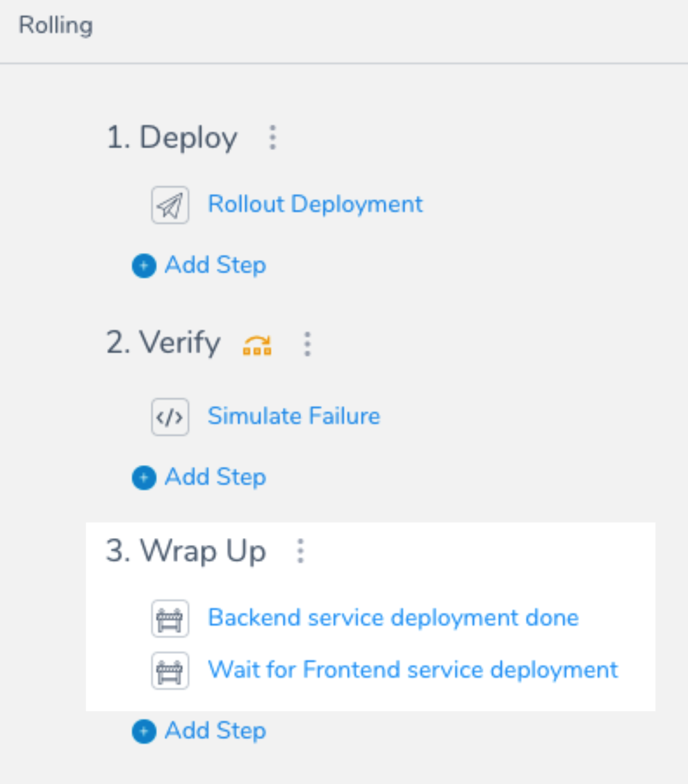Open Wait for Frontend service deployment step
This screenshot has height=784, width=688.
(413, 669)
